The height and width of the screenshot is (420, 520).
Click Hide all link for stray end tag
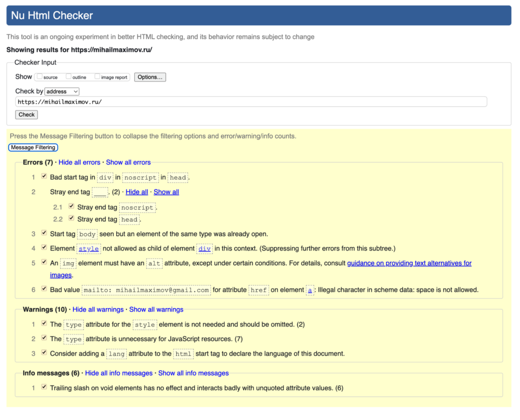(x=137, y=192)
